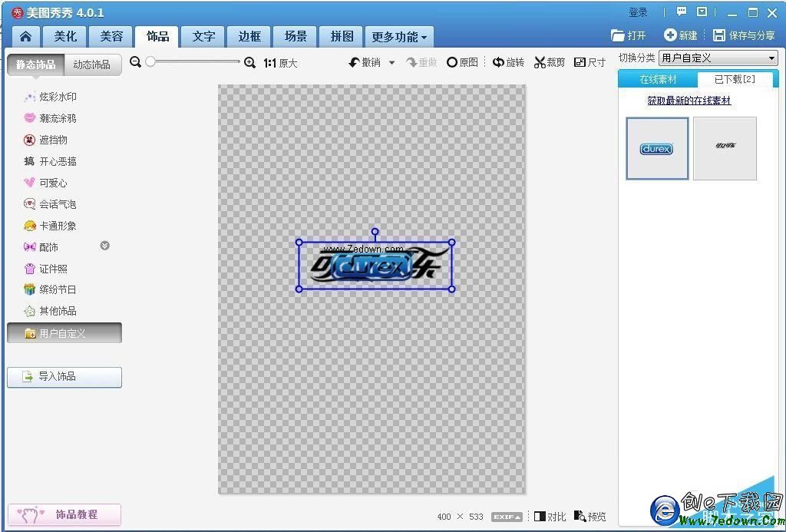The height and width of the screenshot is (532, 786).
Task: Select the 静态饰品 toggle tab
Action: 35,64
